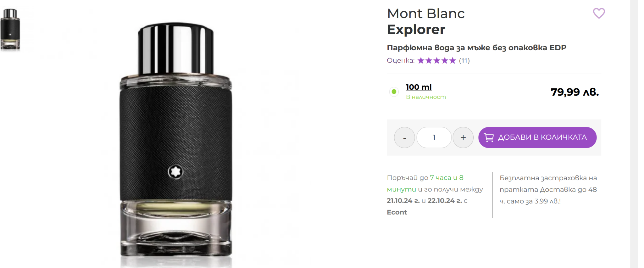The width and height of the screenshot is (644, 268).
Task: Click ДОБАВИ В КОЛИЧКАТА button
Action: pos(537,137)
